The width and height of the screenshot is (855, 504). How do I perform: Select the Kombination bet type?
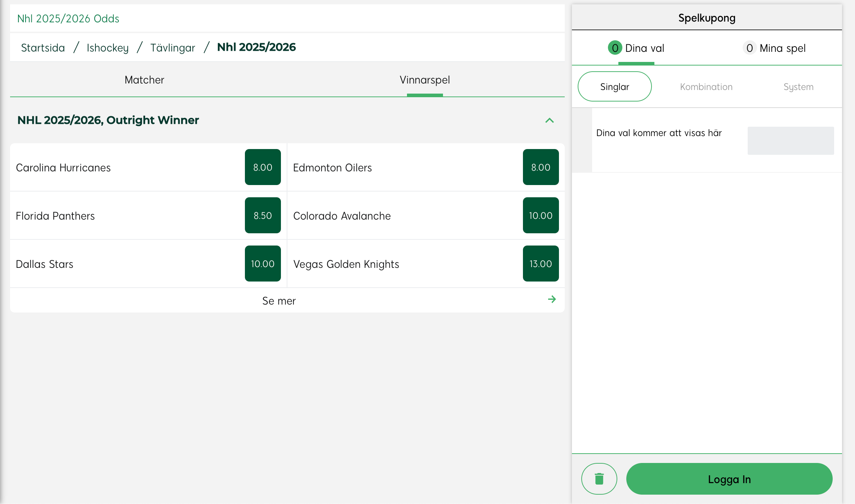[706, 87]
